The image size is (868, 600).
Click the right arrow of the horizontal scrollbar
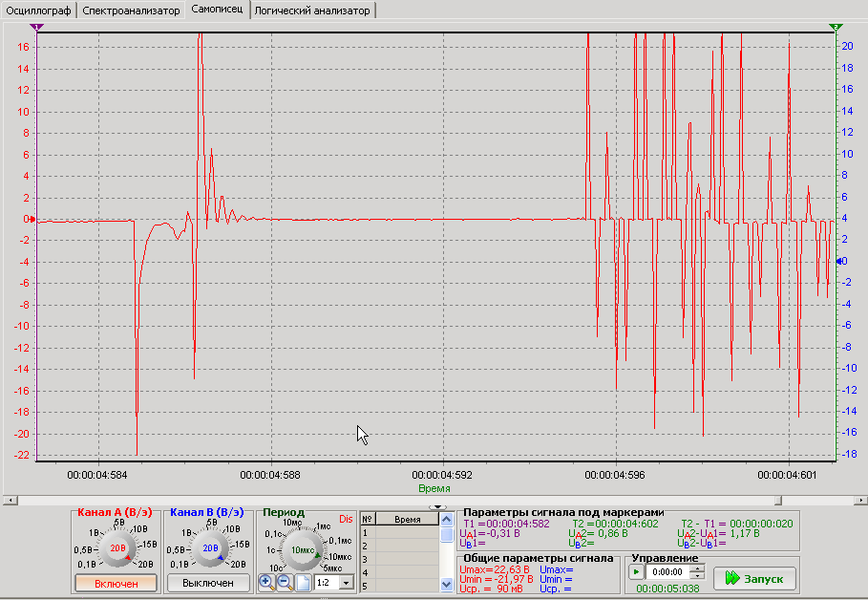coord(860,501)
